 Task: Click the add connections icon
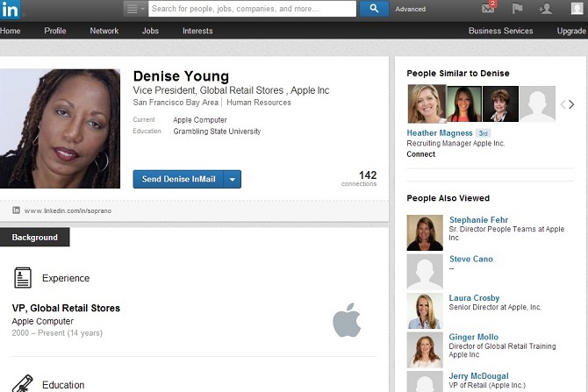click(545, 8)
